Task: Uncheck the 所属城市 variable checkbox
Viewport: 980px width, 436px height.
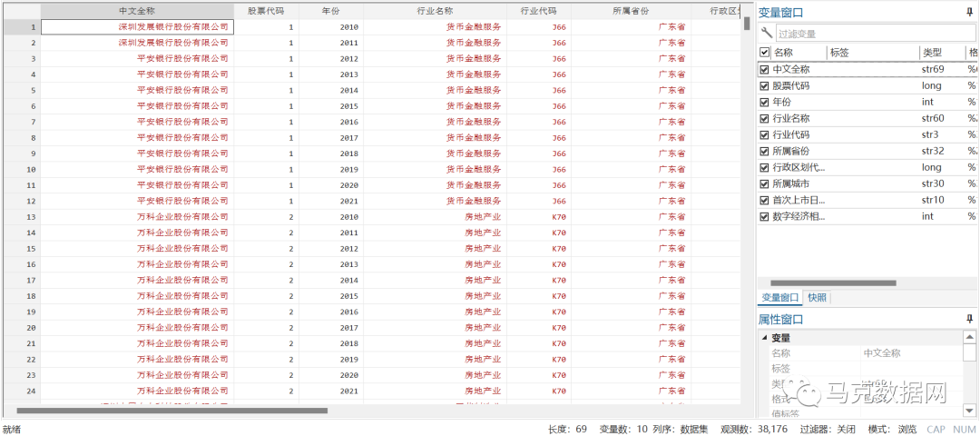Action: coord(764,183)
